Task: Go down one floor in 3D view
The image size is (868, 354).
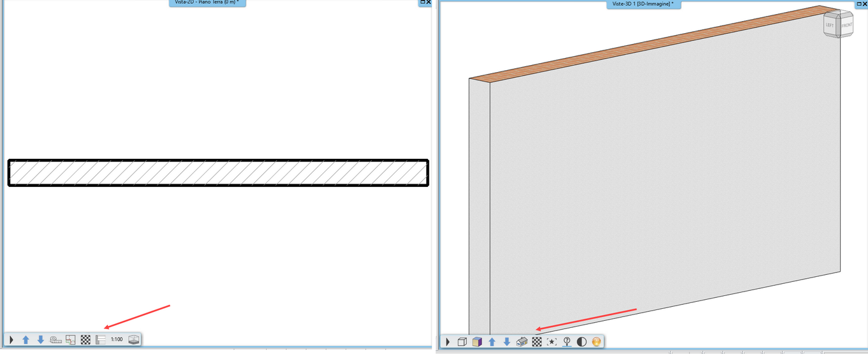Action: 507,342
